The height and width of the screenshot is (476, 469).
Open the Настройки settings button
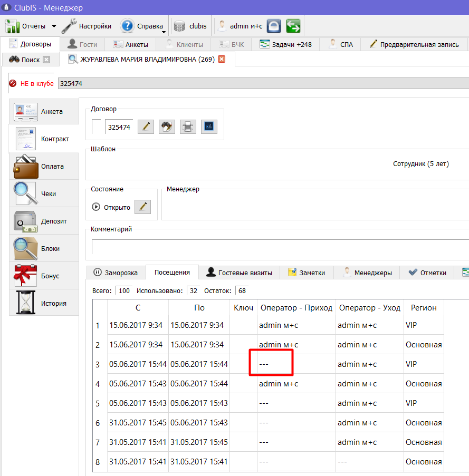87,26
